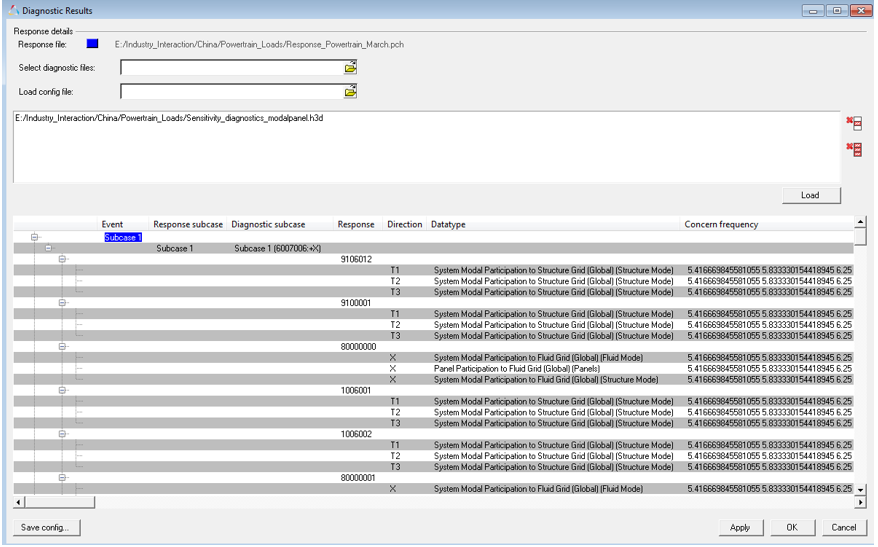Click the remove selected file icon
Viewport: 878px width, 547px height.
pyautogui.click(x=854, y=124)
